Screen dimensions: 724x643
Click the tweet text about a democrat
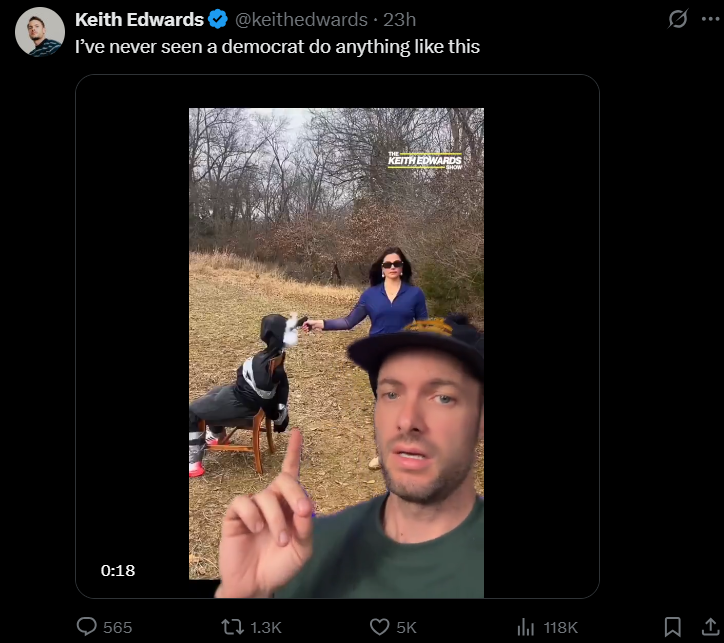(278, 47)
